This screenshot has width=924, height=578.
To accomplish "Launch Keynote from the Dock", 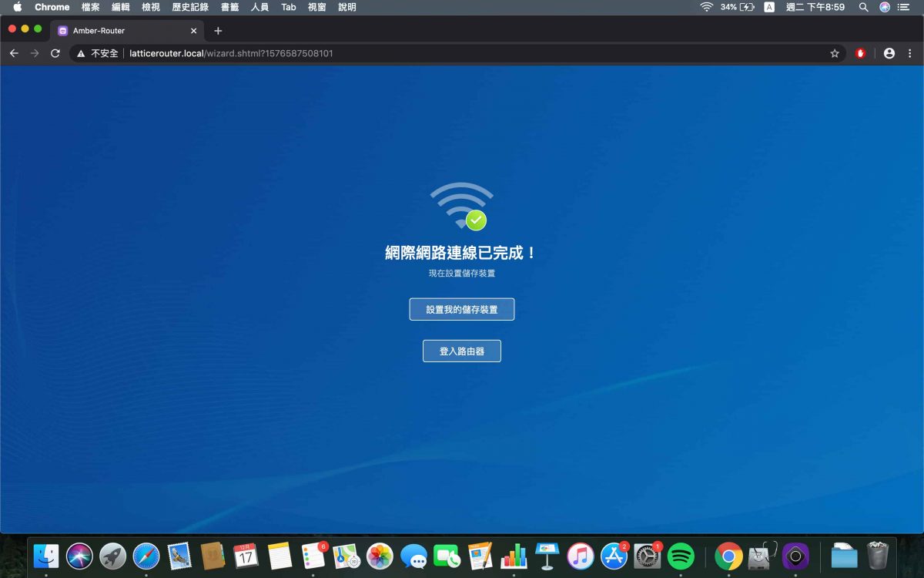I will click(x=547, y=556).
